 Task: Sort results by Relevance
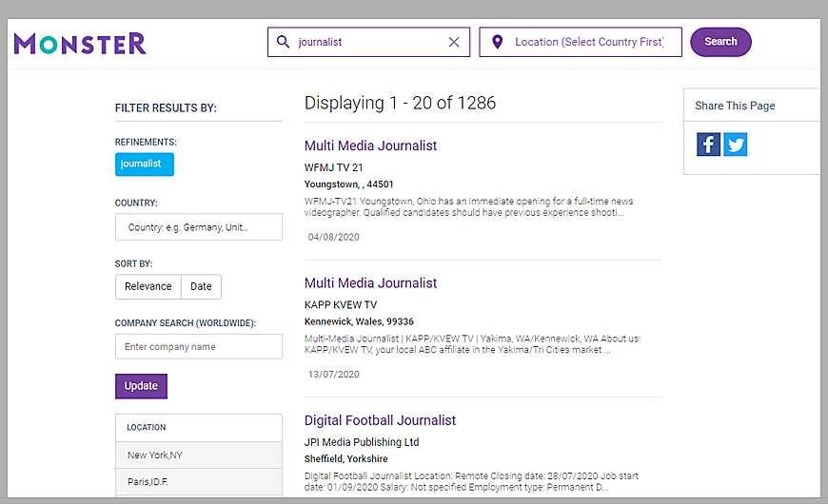click(148, 286)
